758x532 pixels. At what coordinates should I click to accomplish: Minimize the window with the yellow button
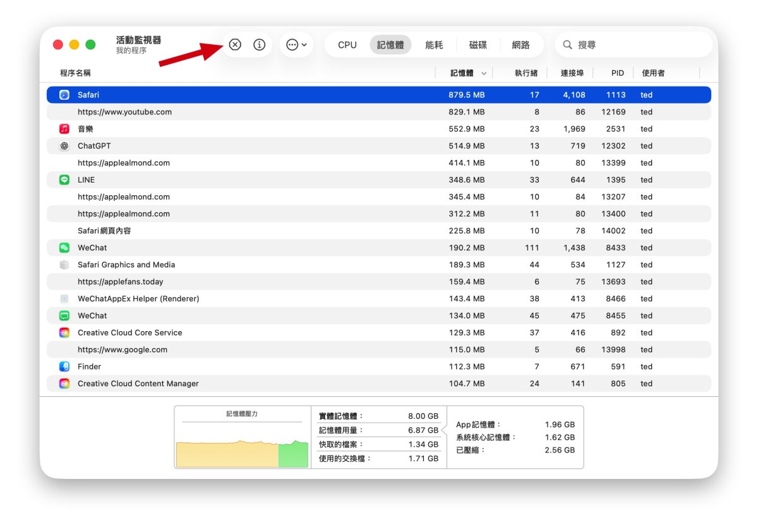click(74, 45)
